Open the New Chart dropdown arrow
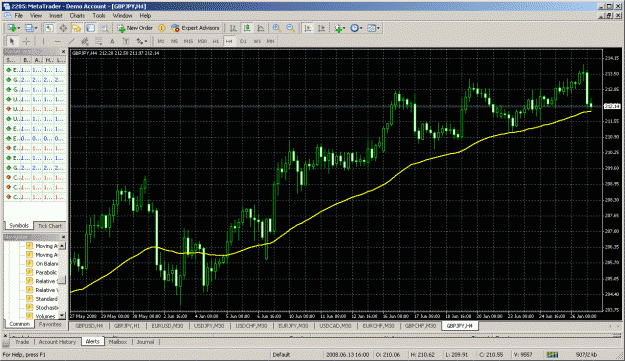Screen dimensions: 625x361 click(19, 28)
